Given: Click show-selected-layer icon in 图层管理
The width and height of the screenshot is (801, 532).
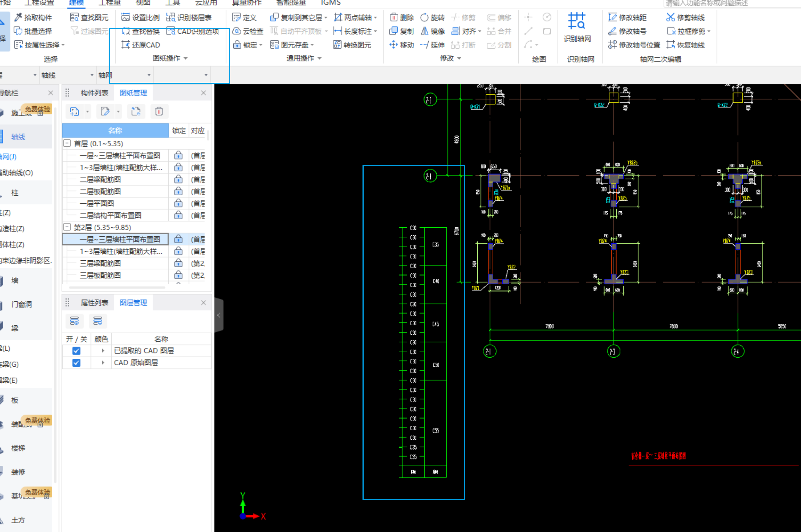Looking at the screenshot, I should pyautogui.click(x=74, y=321).
